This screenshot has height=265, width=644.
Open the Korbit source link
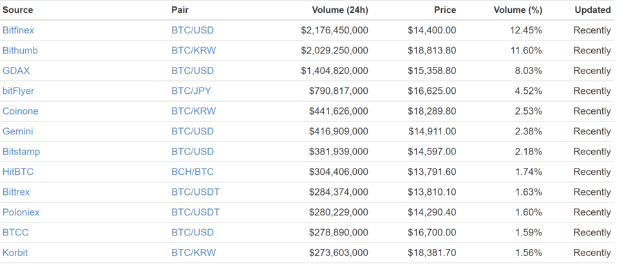[x=15, y=253]
